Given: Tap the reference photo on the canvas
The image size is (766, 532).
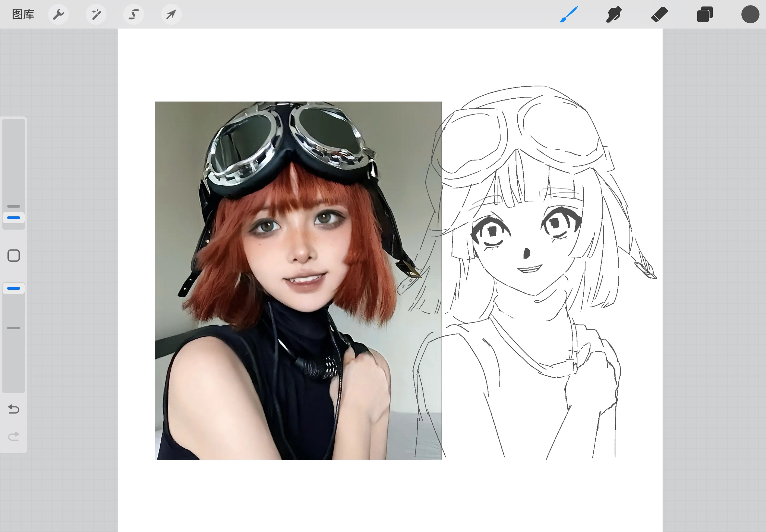Looking at the screenshot, I should point(298,280).
